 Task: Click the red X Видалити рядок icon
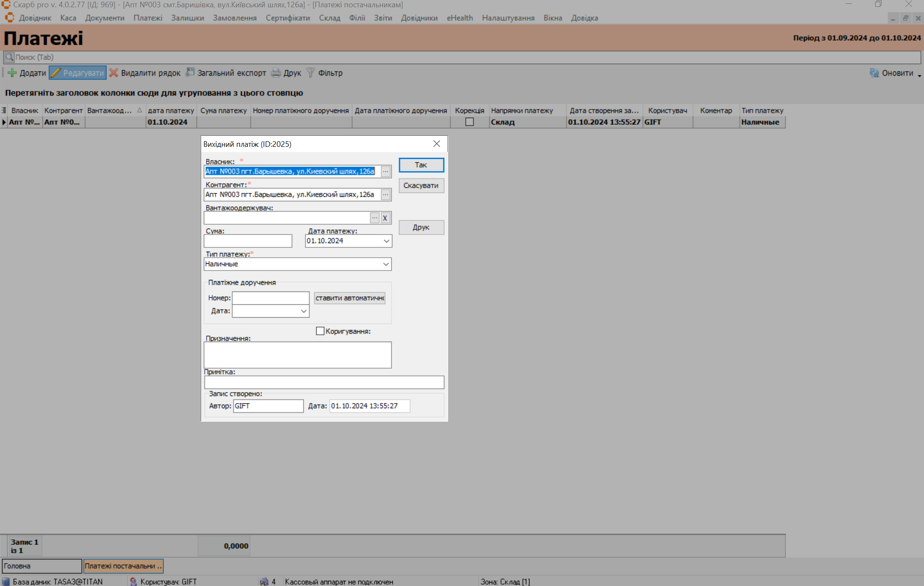pos(113,73)
